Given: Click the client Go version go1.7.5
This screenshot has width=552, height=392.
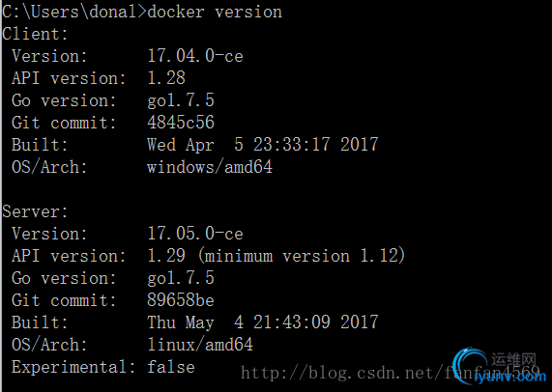Looking at the screenshot, I should [181, 101].
